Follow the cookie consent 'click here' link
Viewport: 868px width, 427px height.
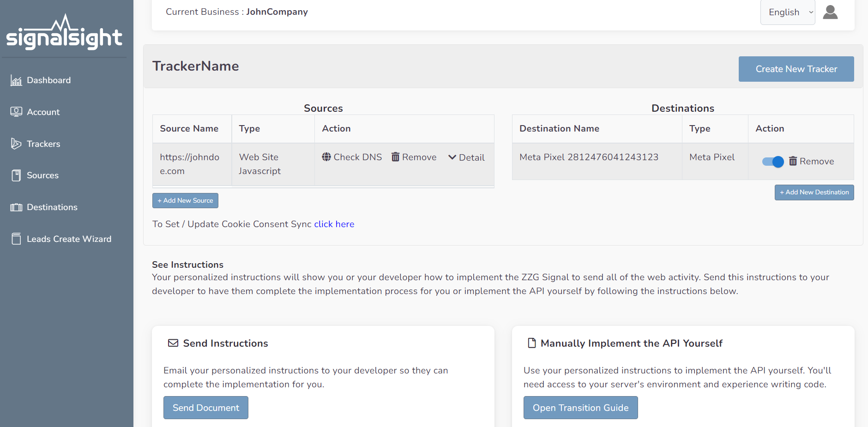[x=334, y=224]
